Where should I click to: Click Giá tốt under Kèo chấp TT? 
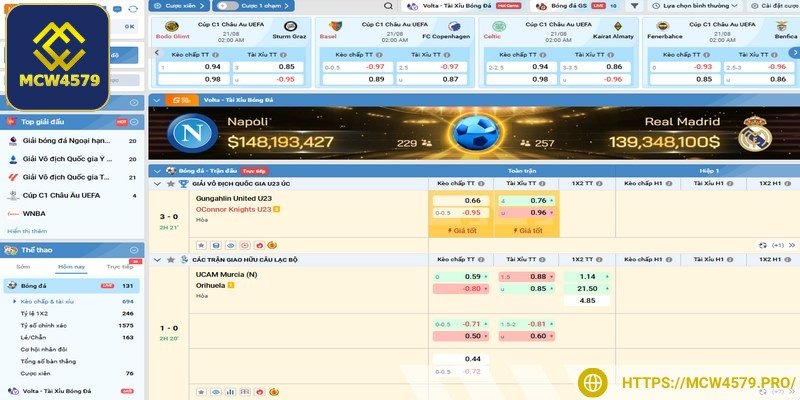pos(461,231)
